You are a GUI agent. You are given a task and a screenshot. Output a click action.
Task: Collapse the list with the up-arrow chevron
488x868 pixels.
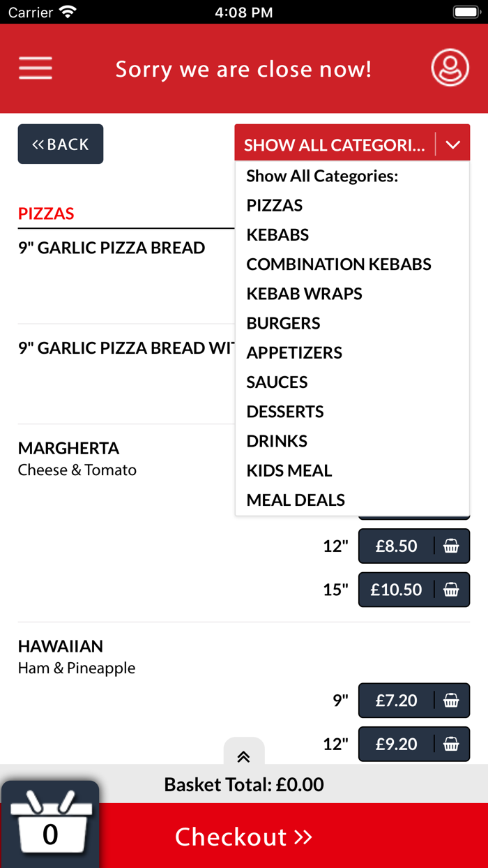pyautogui.click(x=243, y=756)
